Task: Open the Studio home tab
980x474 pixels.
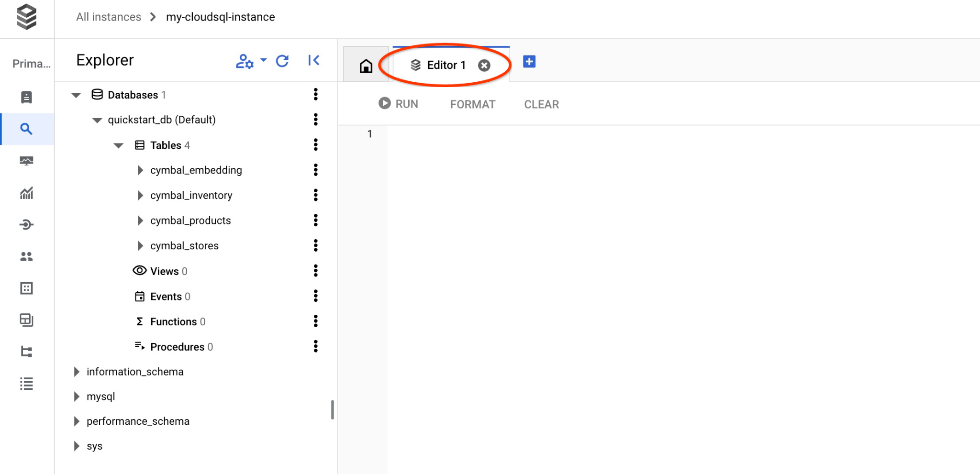Action: pos(366,65)
